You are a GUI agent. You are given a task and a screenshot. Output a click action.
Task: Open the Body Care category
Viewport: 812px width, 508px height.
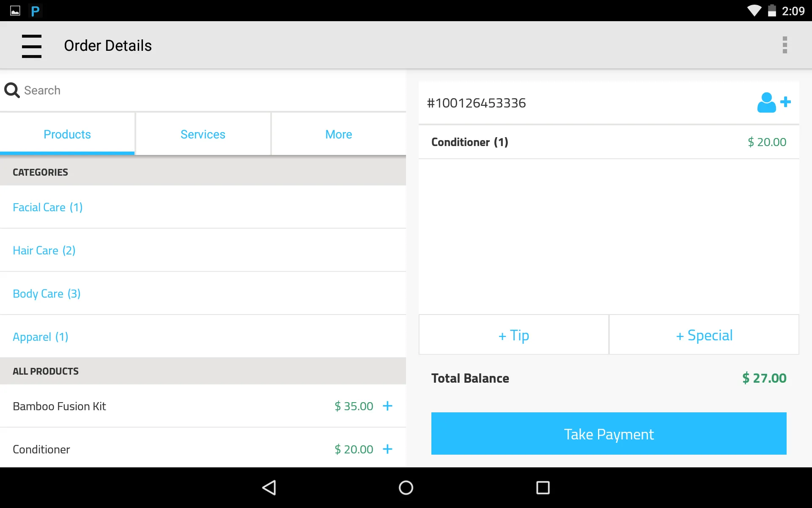click(47, 293)
